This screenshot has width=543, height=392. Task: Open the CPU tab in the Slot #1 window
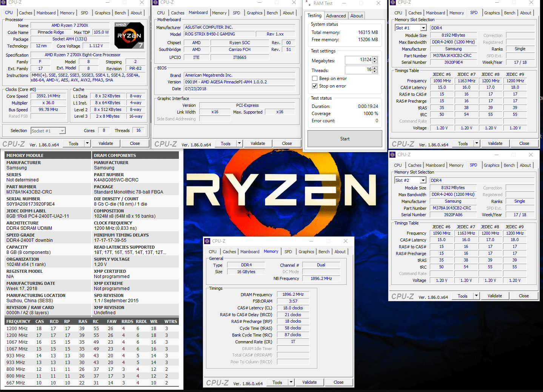point(398,13)
